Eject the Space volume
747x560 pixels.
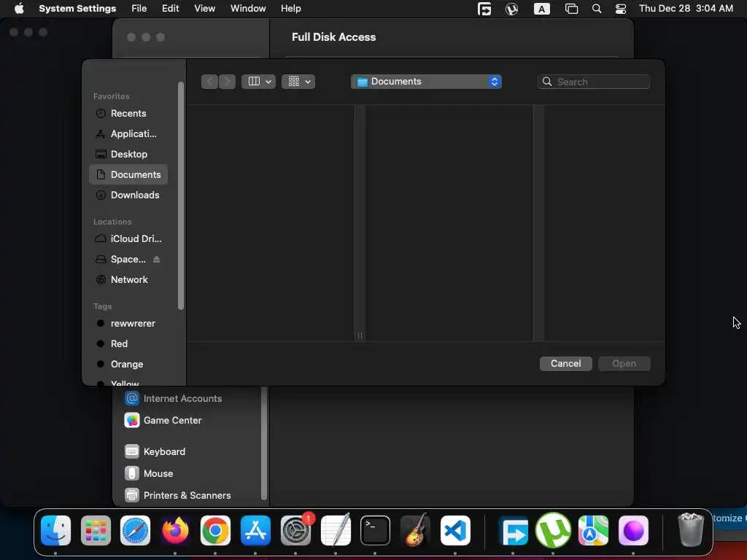tap(156, 259)
